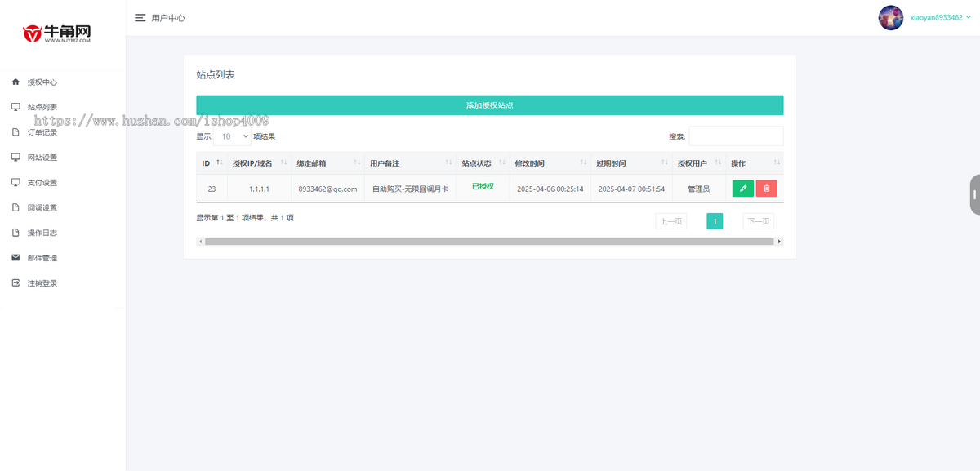This screenshot has height=471, width=980.
Task: Focus the 搜索 search input field
Action: 736,136
